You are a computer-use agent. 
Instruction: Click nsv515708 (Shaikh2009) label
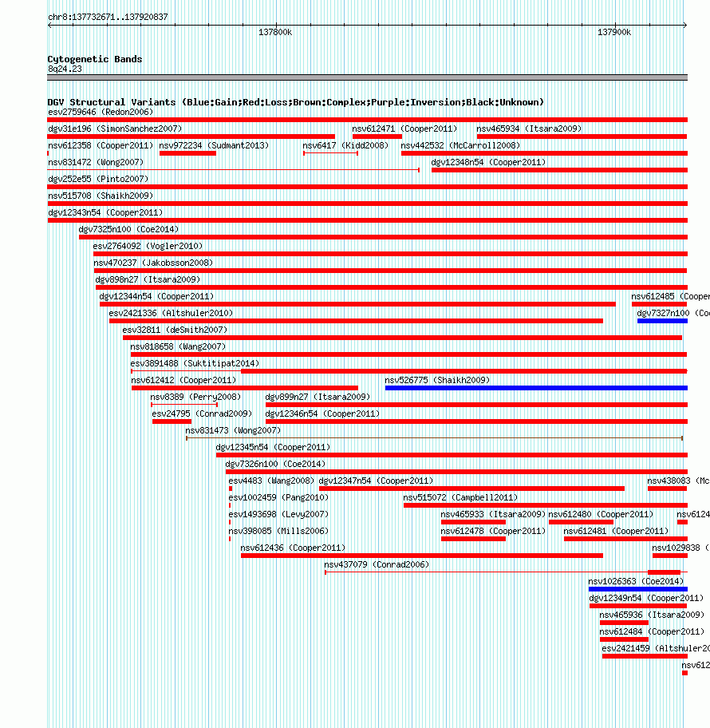(x=101, y=196)
